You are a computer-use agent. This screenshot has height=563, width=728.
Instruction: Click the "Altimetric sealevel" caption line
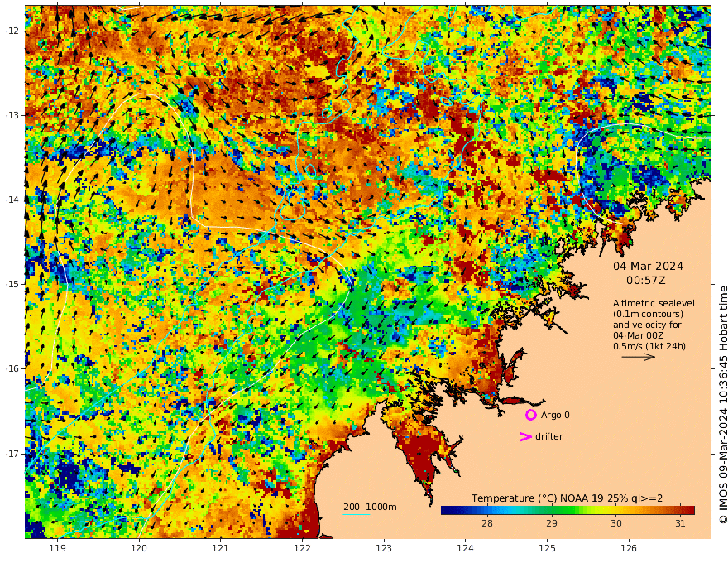654,303
